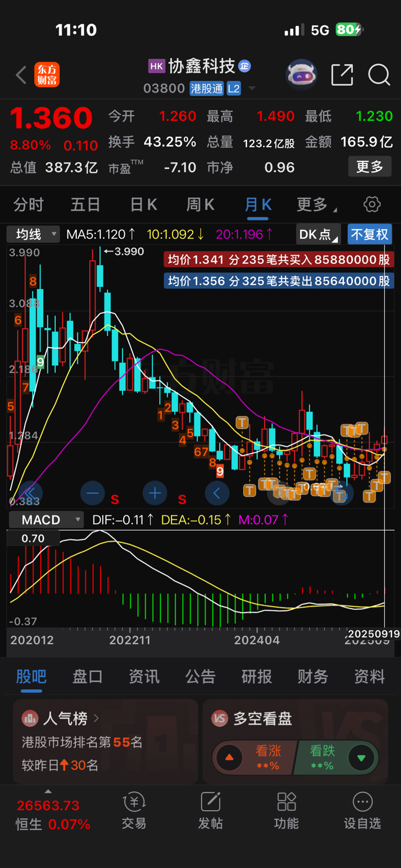Image resolution: width=401 pixels, height=868 pixels.
Task: Open 公告 tab
Action: [200, 676]
